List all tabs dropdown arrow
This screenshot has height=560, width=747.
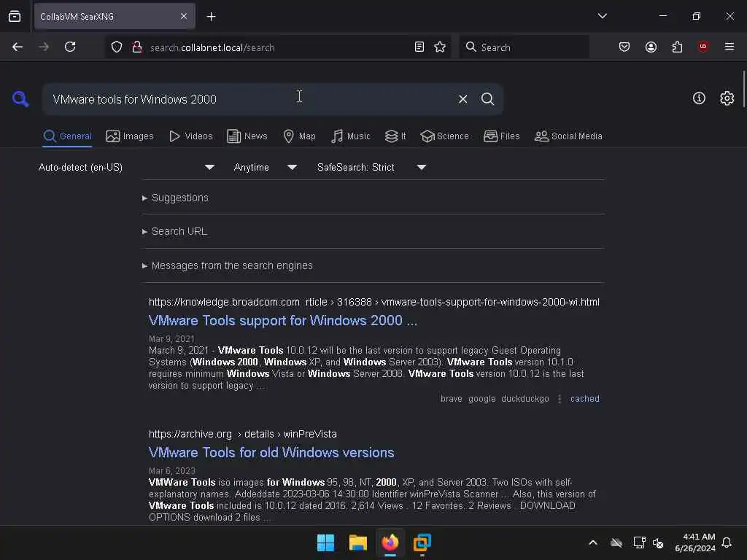[x=602, y=16]
